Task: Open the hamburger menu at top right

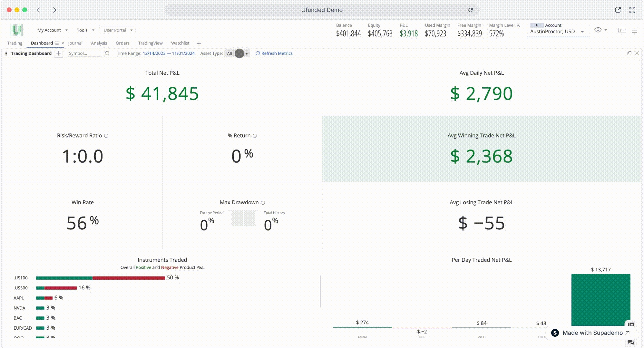Action: click(x=634, y=30)
